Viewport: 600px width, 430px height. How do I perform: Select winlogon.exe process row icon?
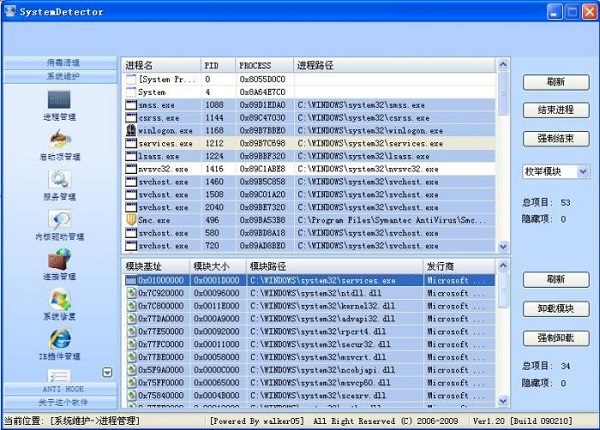[x=130, y=130]
